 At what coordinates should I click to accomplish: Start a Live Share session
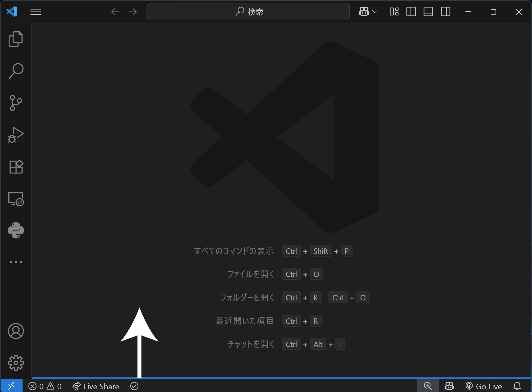click(96, 386)
